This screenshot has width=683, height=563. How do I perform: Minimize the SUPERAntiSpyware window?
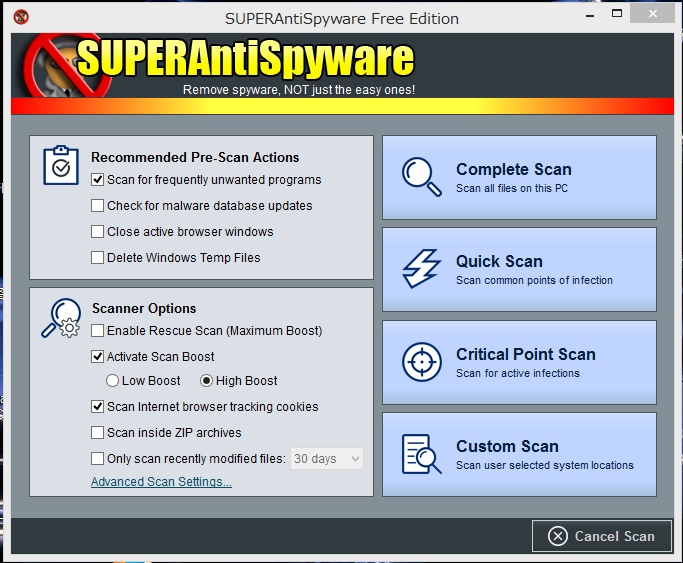click(590, 15)
